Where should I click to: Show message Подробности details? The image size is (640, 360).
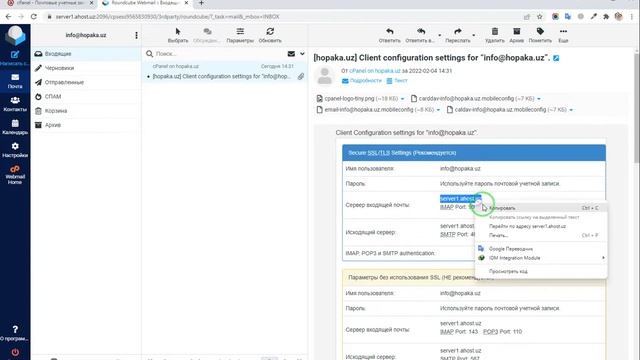point(362,80)
